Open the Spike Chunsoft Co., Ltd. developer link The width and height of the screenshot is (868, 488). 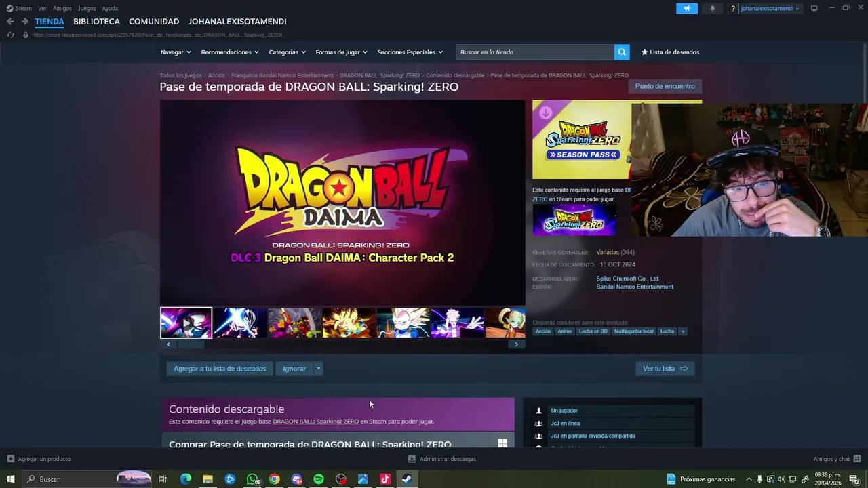point(628,279)
